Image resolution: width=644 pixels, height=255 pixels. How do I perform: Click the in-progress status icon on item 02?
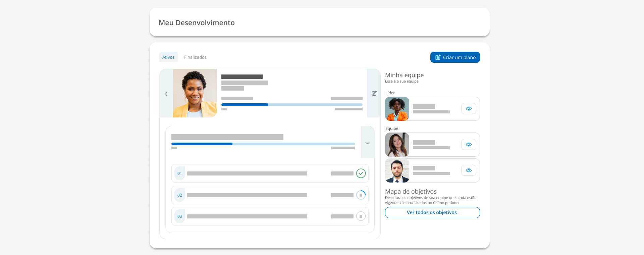point(361,195)
